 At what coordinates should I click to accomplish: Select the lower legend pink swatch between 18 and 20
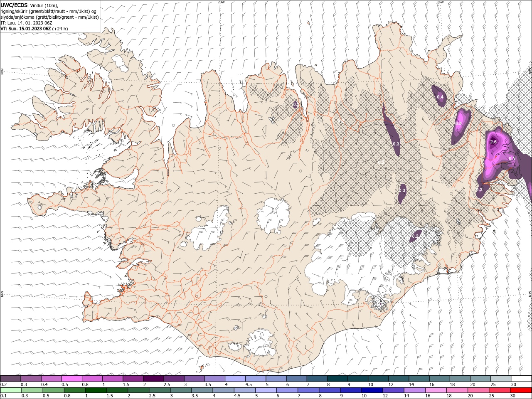coord(456,390)
